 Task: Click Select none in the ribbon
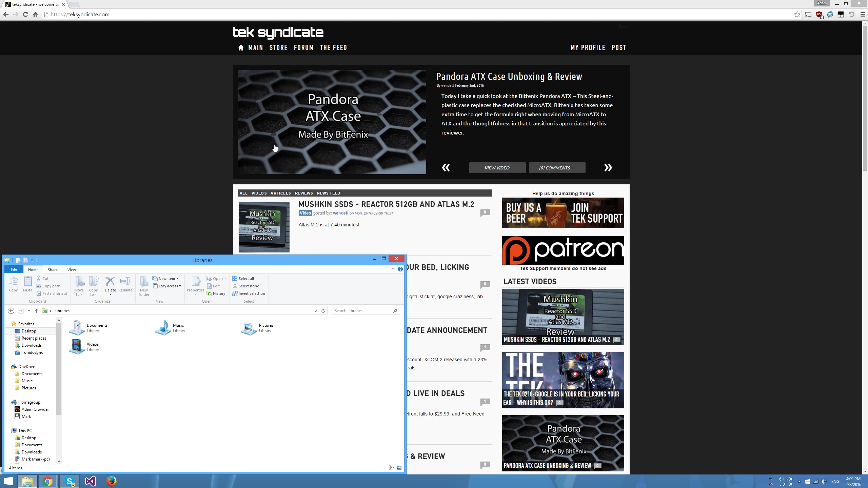[x=246, y=286]
